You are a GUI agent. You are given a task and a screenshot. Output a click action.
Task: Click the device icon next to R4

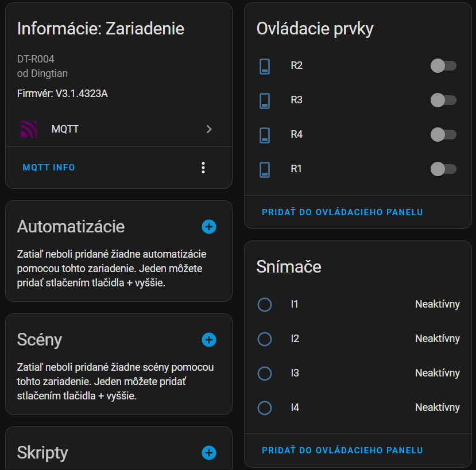click(x=265, y=135)
